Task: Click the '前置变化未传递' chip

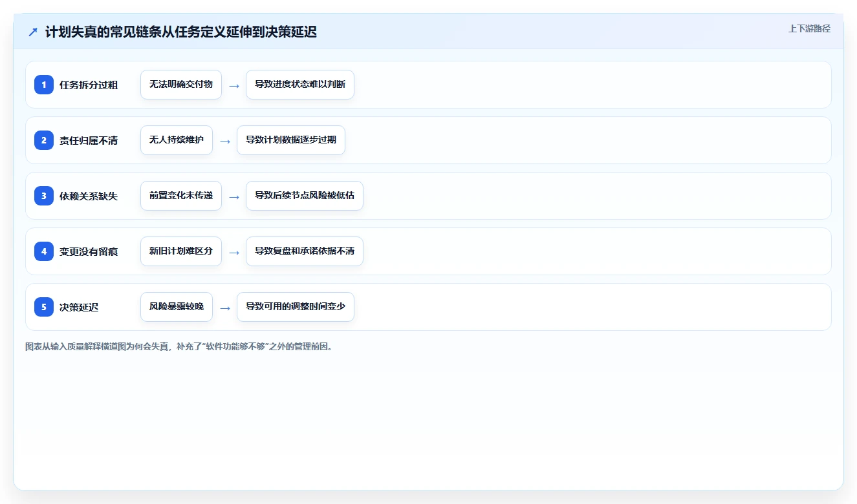Action: pos(181,196)
